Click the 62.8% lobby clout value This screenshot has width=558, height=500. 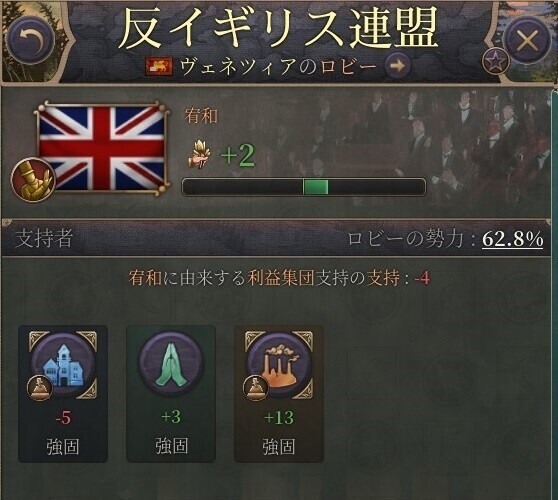click(x=512, y=239)
